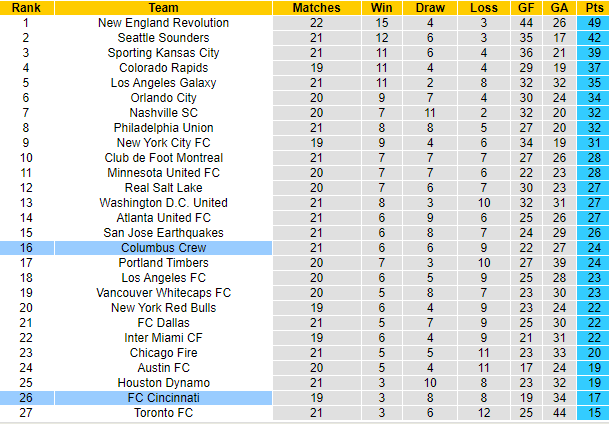
Task: Click the Win column header
Action: click(x=380, y=8)
